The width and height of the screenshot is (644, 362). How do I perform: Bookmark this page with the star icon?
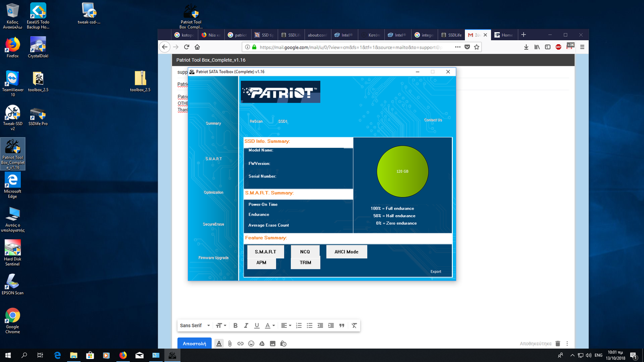tap(476, 47)
